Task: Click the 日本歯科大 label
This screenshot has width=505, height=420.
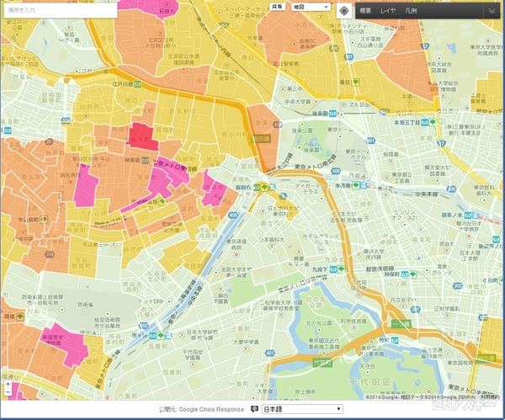Action: (272, 240)
